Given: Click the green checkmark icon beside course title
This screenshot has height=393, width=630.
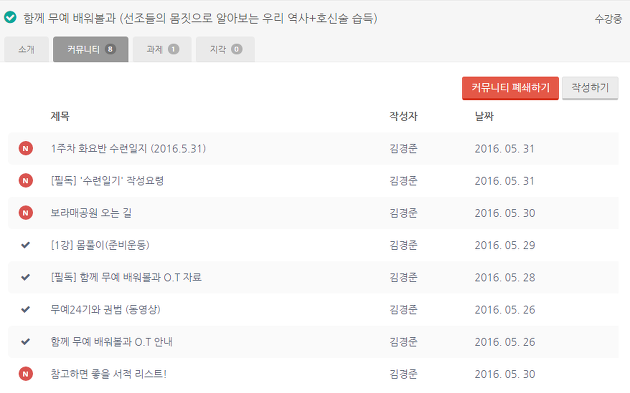Looking at the screenshot, I should pyautogui.click(x=10, y=17).
